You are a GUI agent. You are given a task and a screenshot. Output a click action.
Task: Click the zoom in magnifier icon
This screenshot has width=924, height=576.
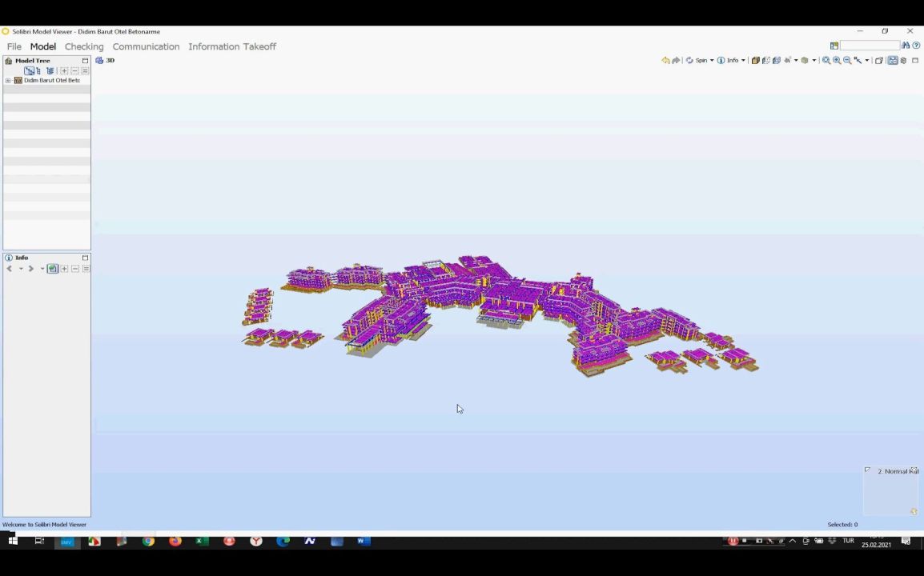(837, 61)
